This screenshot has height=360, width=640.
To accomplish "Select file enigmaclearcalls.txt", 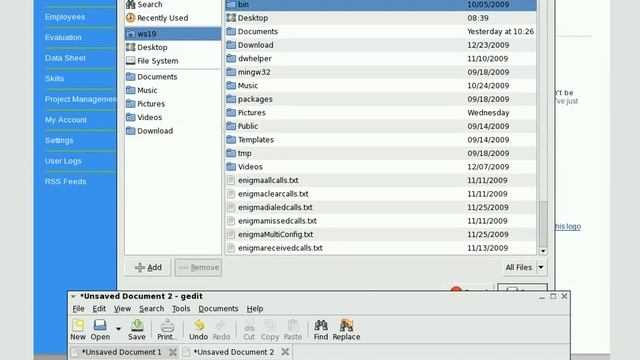I will pyautogui.click(x=381, y=194).
